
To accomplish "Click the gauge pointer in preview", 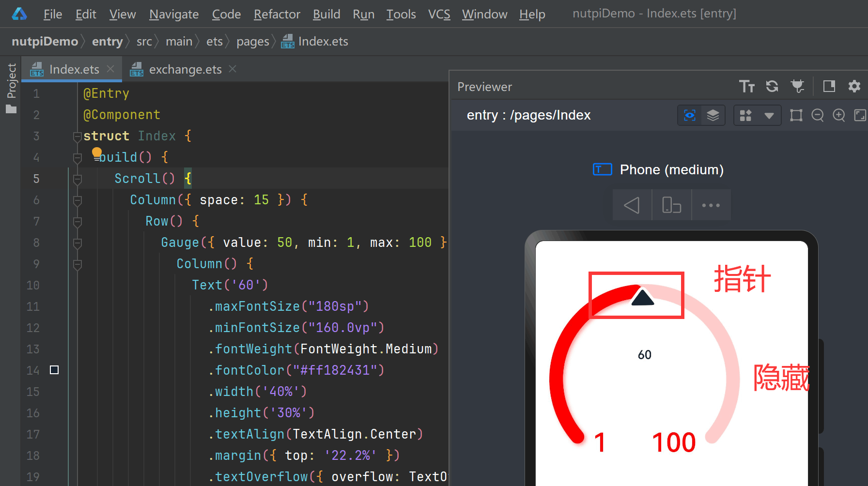I will (643, 297).
